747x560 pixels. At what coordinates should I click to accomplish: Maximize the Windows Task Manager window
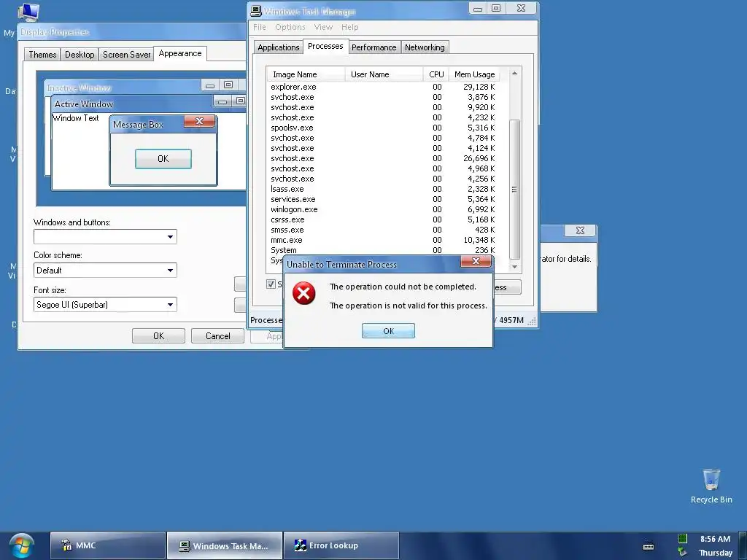pyautogui.click(x=496, y=8)
